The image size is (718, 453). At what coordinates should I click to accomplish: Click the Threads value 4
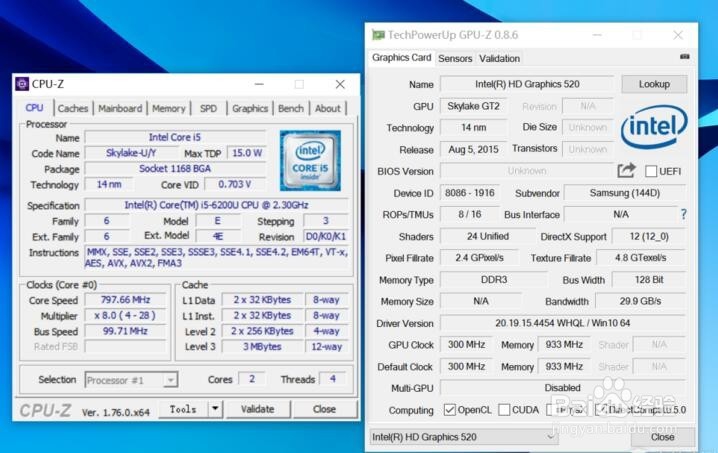click(x=333, y=379)
